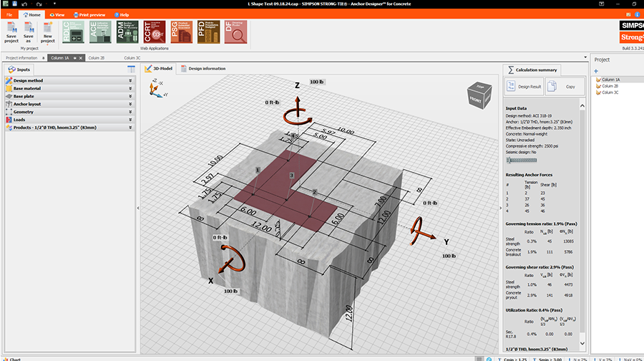The width and height of the screenshot is (644, 361).
Task: Expand the Geometry section
Action: click(x=69, y=112)
